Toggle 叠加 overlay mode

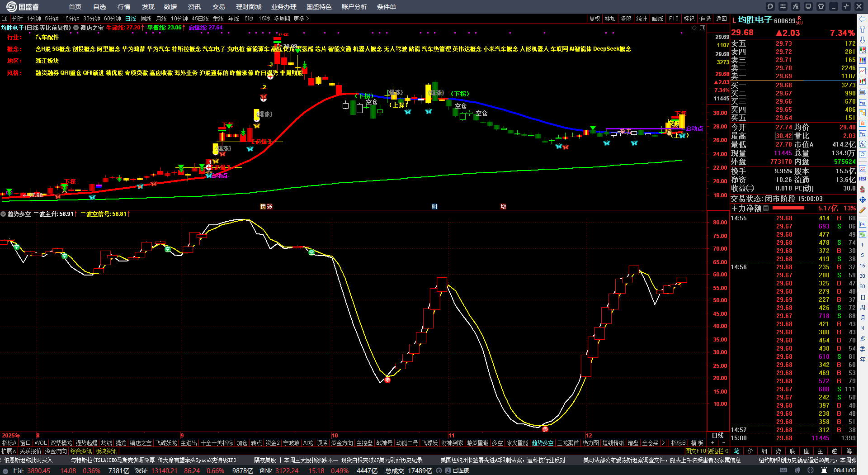[x=610, y=19]
